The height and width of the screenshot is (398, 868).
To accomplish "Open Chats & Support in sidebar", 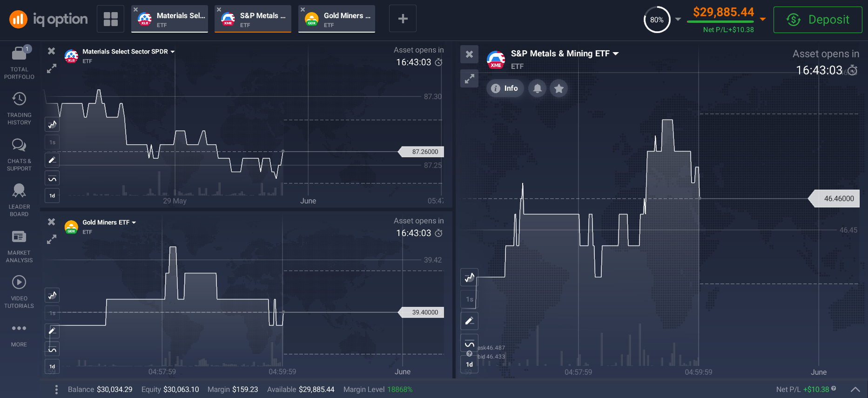I will pyautogui.click(x=19, y=155).
